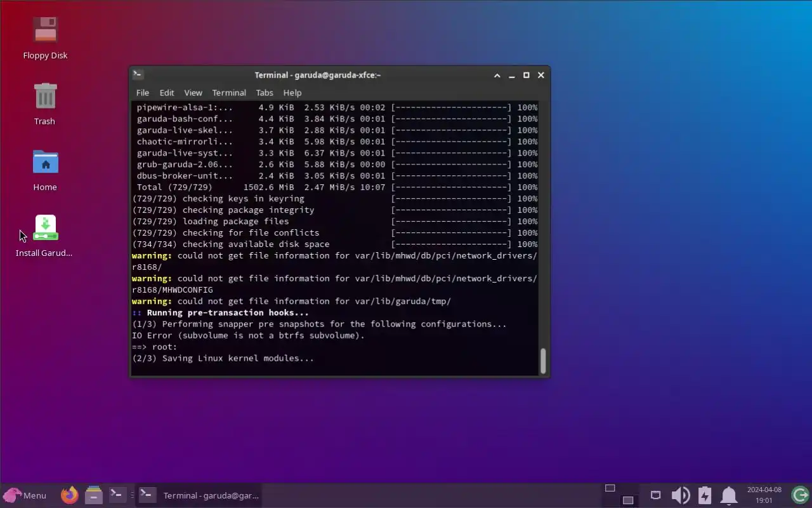Minimize the terminal window

[512, 75]
